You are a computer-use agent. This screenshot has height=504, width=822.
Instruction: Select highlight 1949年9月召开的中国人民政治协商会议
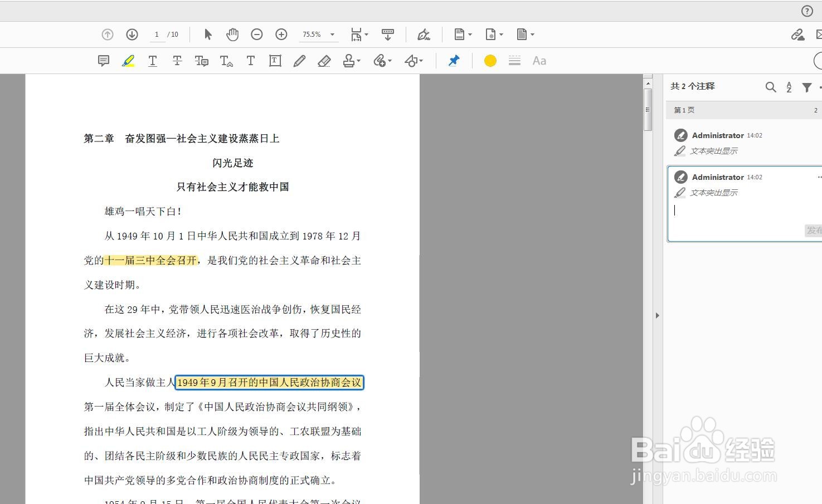pyautogui.click(x=269, y=383)
